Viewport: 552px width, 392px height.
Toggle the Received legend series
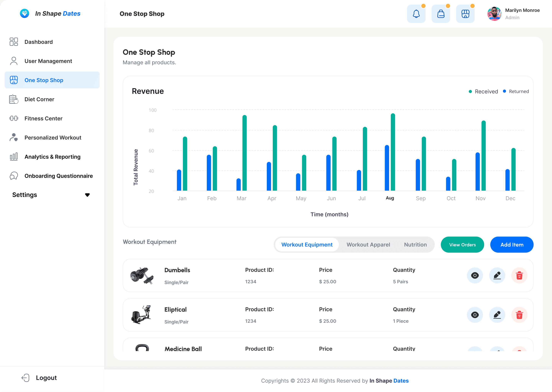pyautogui.click(x=483, y=91)
